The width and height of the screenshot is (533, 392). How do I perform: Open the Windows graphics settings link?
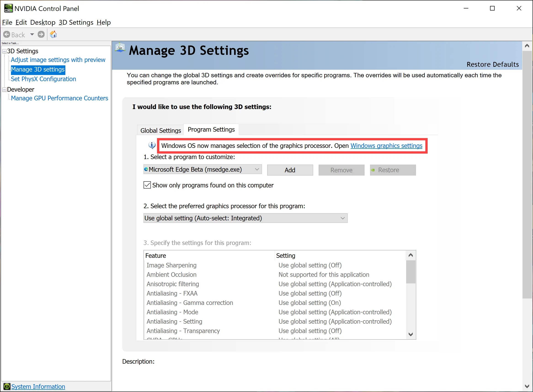click(x=386, y=145)
